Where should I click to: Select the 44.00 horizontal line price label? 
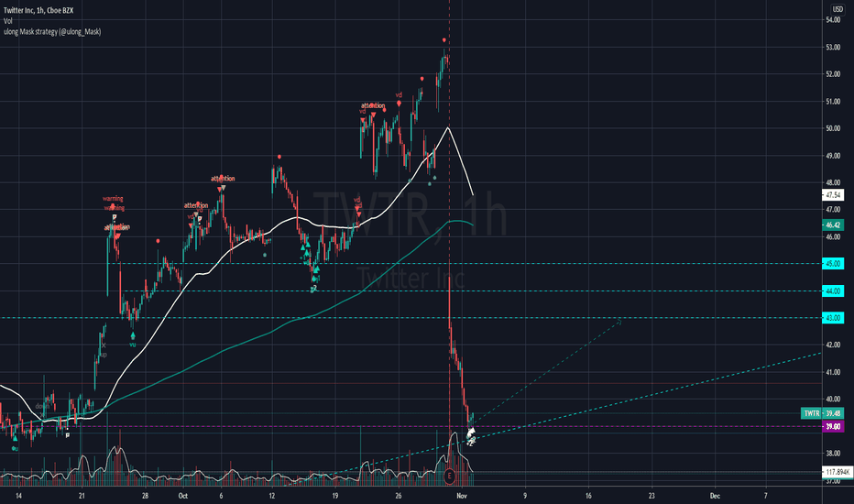click(x=833, y=291)
